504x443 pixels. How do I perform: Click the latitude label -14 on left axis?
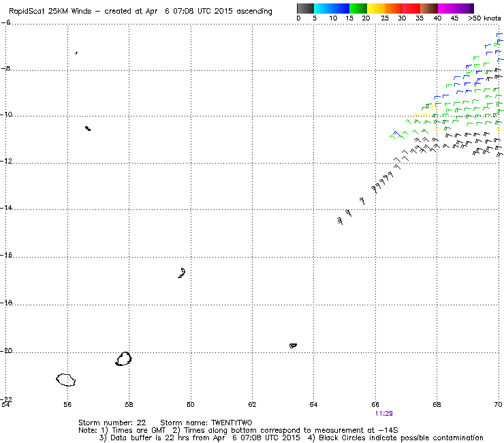tap(5, 207)
